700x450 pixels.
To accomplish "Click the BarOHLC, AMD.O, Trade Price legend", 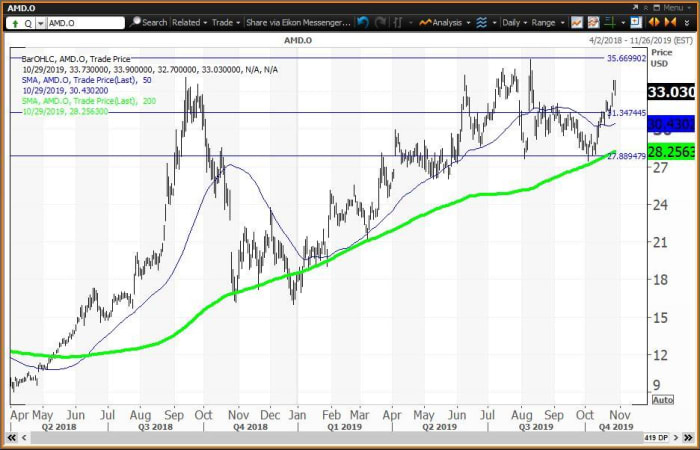I will click(76, 58).
